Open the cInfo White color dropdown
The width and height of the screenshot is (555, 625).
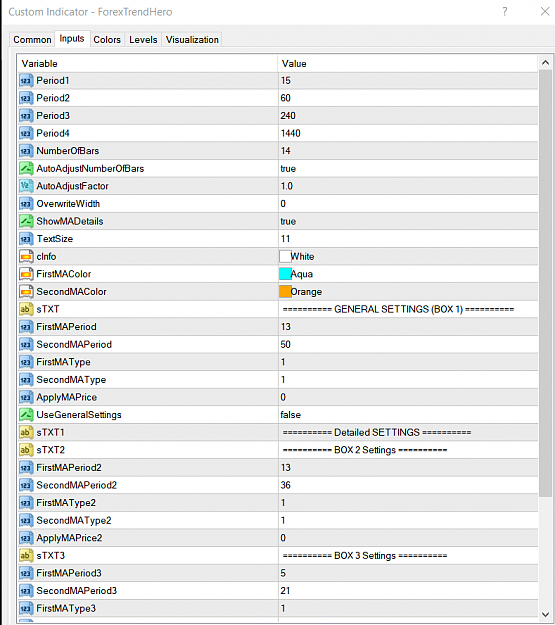click(x=408, y=257)
